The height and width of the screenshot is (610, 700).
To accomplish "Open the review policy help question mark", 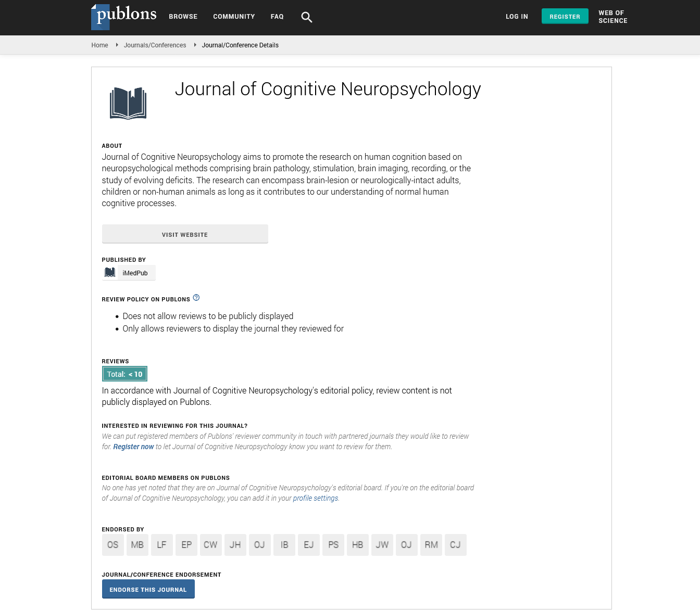I will click(196, 298).
